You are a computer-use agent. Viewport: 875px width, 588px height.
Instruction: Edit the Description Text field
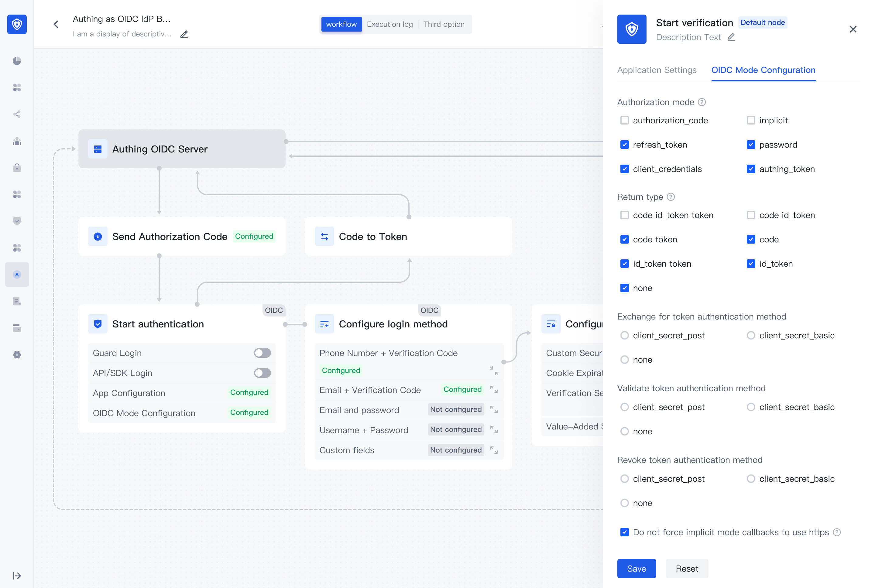tap(731, 37)
